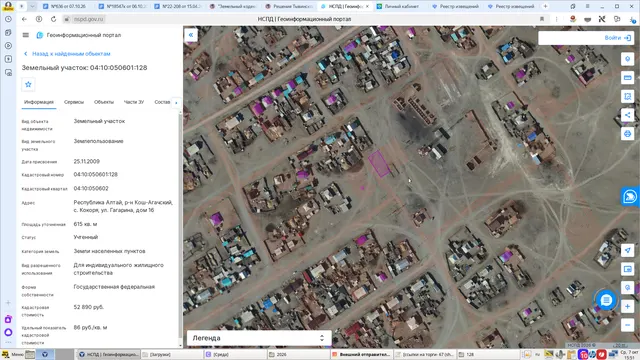This screenshot has width=640, height=360.
Task: Click the map marker tool icon
Action: click(x=627, y=59)
